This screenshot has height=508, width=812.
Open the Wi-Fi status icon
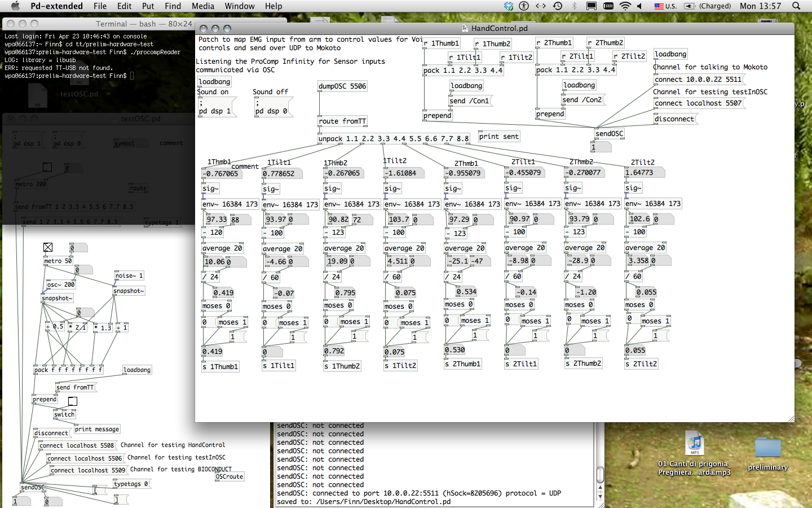[625, 6]
